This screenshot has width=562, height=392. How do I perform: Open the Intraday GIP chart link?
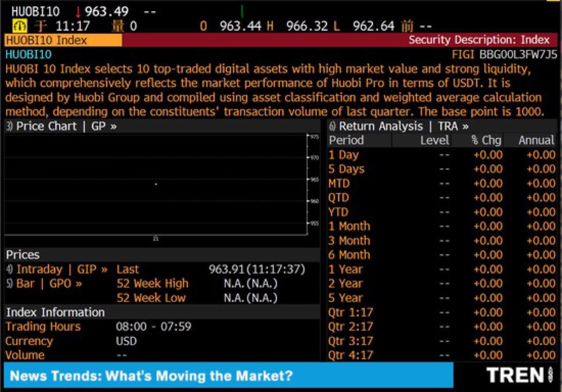[x=57, y=269]
